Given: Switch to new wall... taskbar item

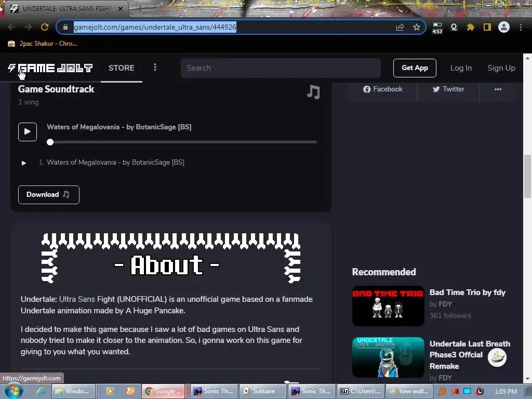Looking at the screenshot, I should 409,391.
